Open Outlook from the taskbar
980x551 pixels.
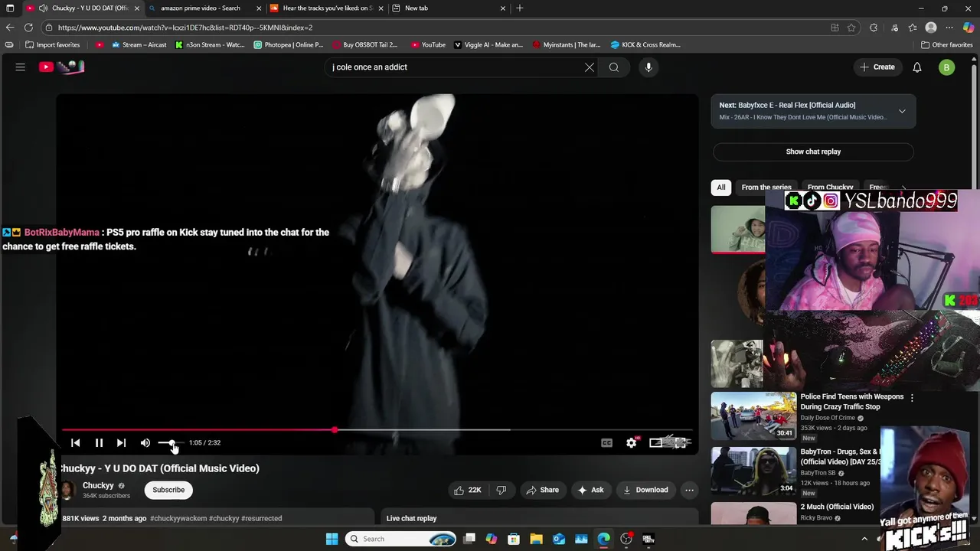point(559,539)
